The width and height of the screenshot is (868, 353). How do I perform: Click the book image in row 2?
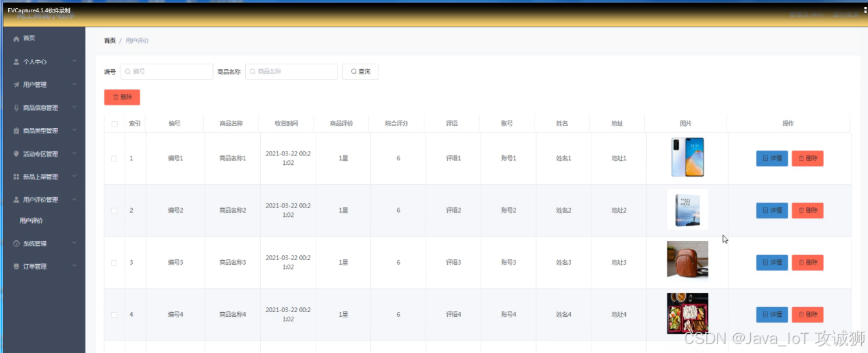[687, 209]
